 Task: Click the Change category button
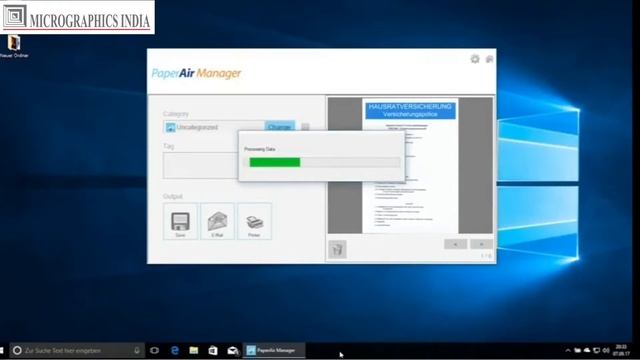[280, 127]
